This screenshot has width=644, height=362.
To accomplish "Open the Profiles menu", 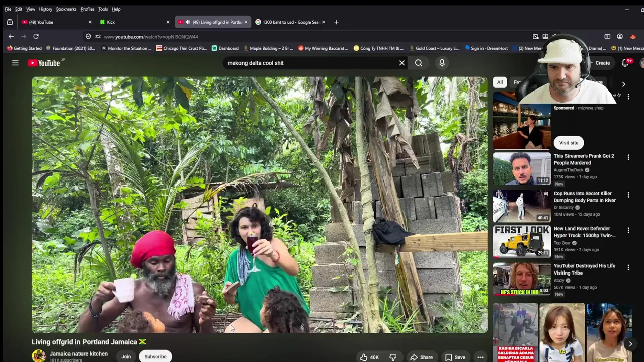I will tap(88, 9).
